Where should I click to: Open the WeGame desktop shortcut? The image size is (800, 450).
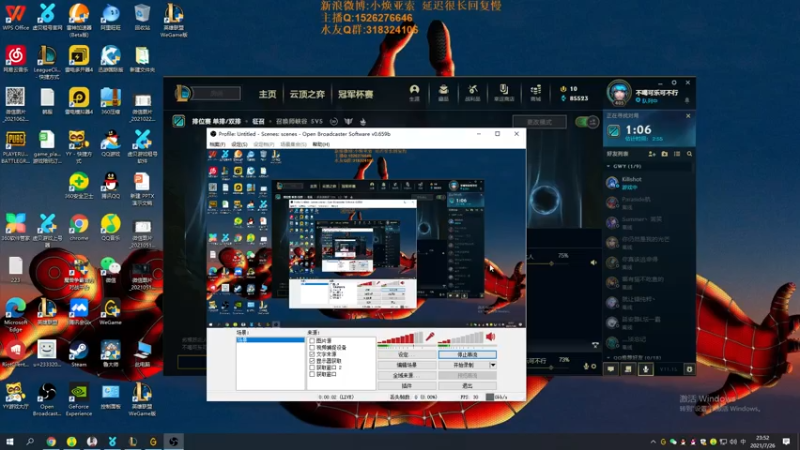click(x=110, y=312)
